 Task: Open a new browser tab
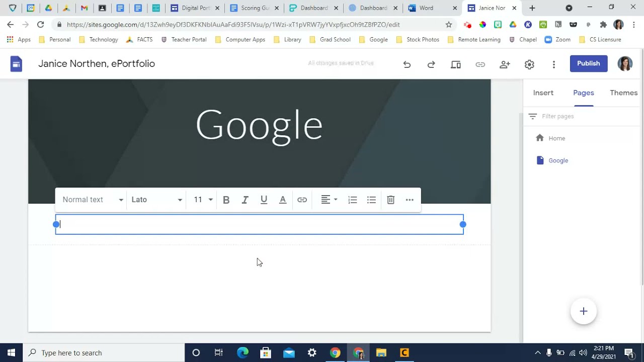point(532,8)
